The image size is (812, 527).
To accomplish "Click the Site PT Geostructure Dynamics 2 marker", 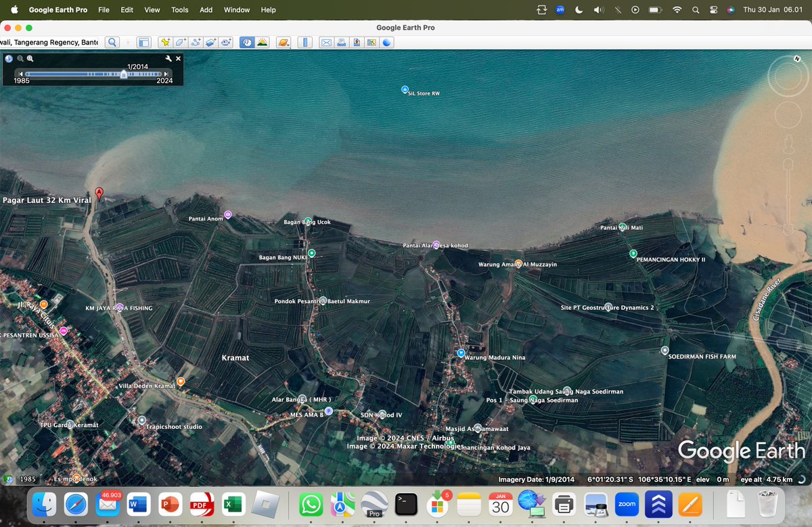I will 608,306.
